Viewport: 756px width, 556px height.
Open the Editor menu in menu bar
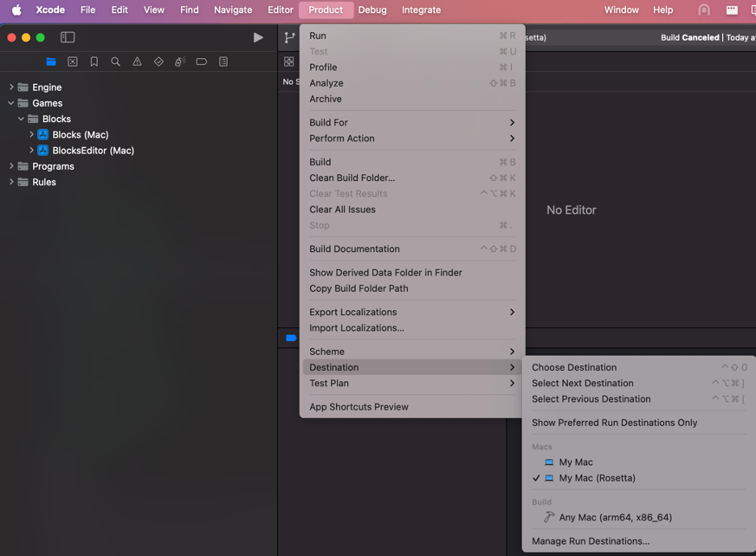pos(280,10)
